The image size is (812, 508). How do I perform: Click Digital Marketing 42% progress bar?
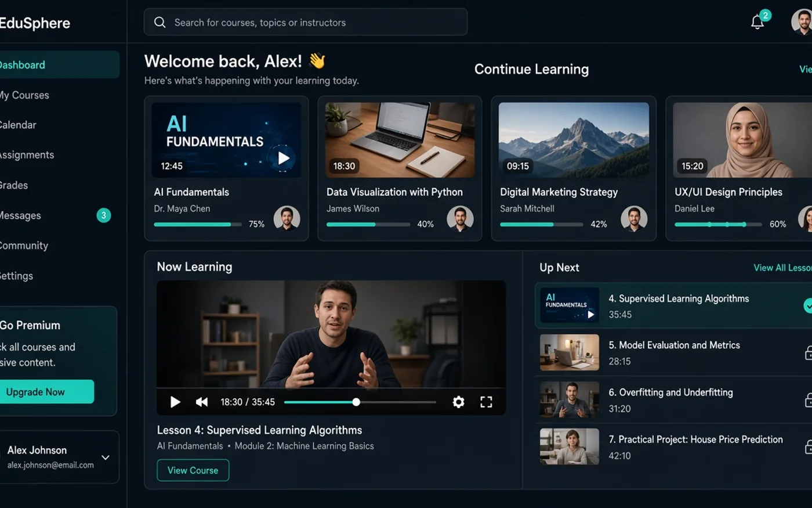542,224
